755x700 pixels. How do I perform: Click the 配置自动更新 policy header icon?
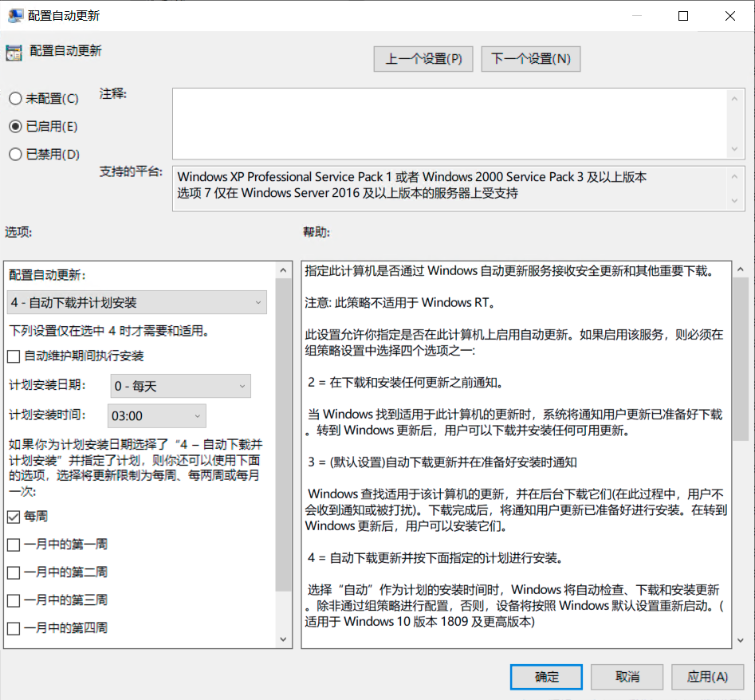[x=14, y=53]
